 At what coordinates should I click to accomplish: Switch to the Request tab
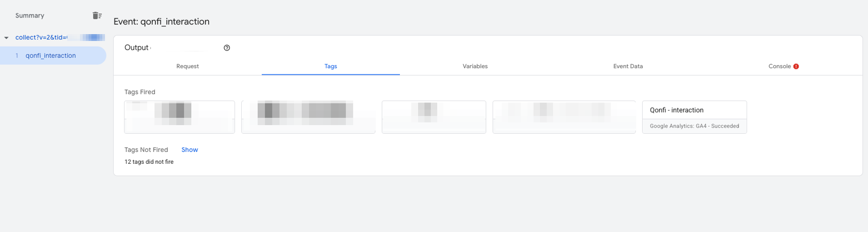(188, 66)
